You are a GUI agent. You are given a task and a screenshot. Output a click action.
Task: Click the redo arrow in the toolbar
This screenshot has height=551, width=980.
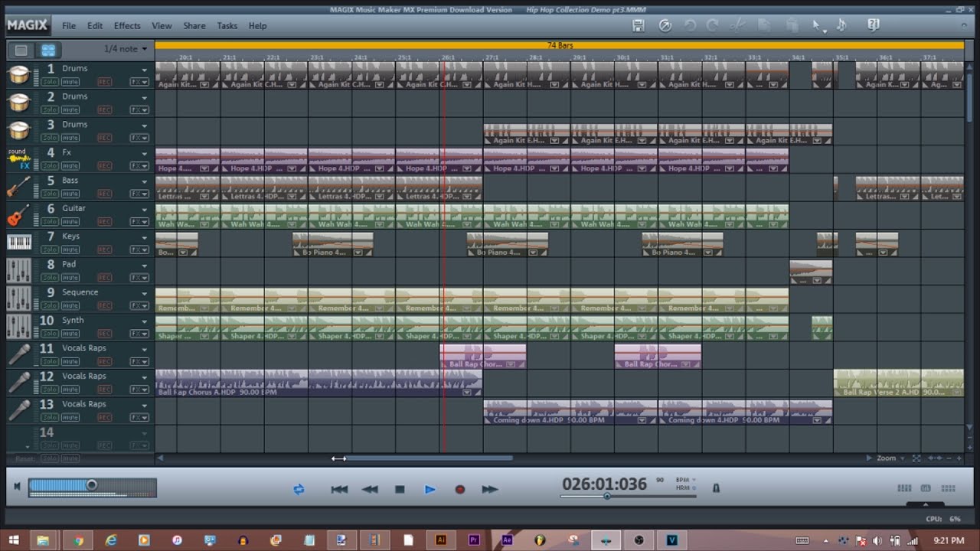pos(712,25)
